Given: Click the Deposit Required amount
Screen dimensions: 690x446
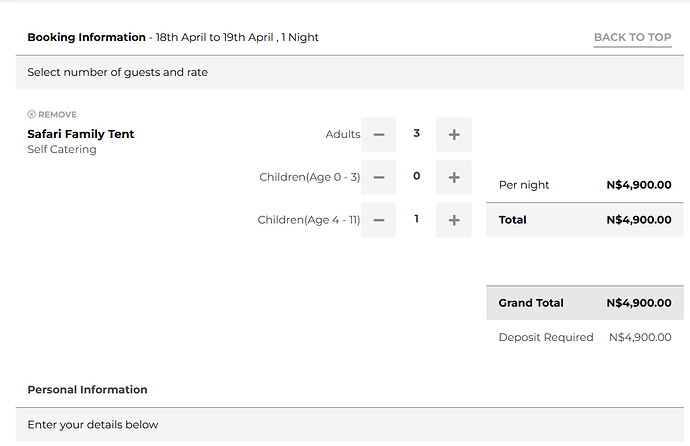Looking at the screenshot, I should pos(640,337).
